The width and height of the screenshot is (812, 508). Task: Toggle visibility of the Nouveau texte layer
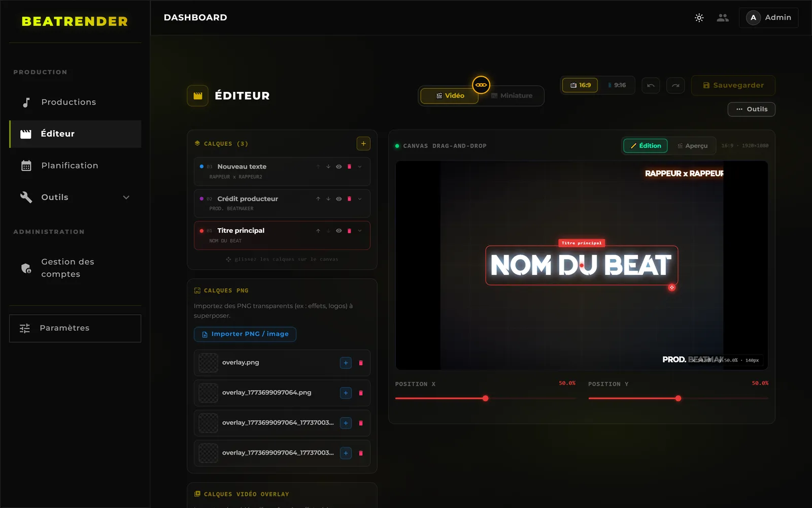tap(339, 167)
